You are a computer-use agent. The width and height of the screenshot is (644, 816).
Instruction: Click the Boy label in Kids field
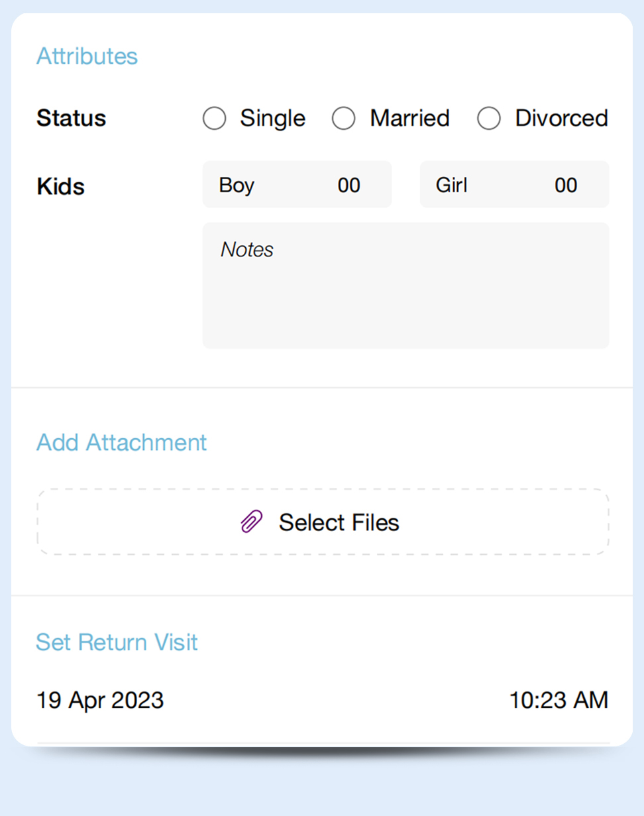(x=237, y=185)
